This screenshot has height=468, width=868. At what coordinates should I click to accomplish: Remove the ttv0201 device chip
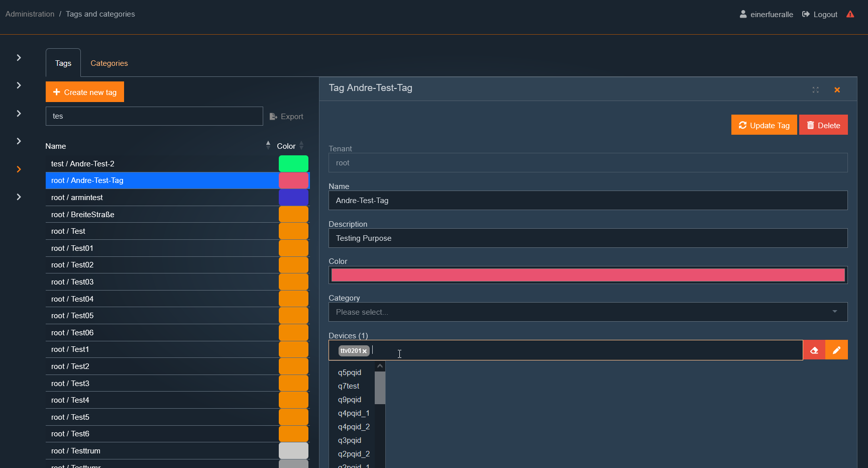pos(365,351)
